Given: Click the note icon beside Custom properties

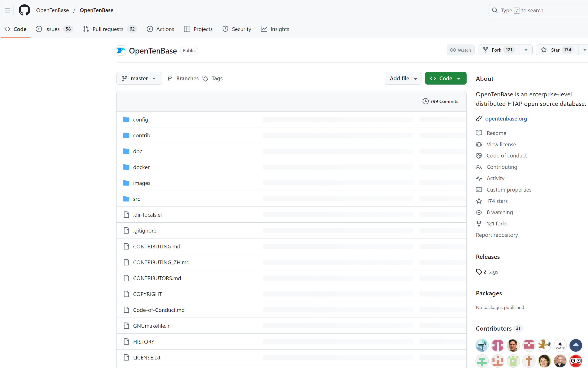Looking at the screenshot, I should tap(479, 190).
